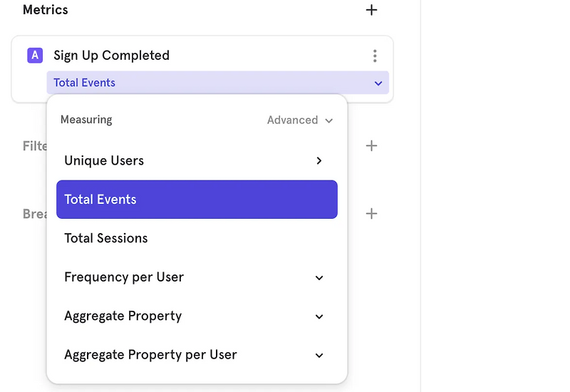
Task: Select Aggregate Property per User option
Action: 150,355
